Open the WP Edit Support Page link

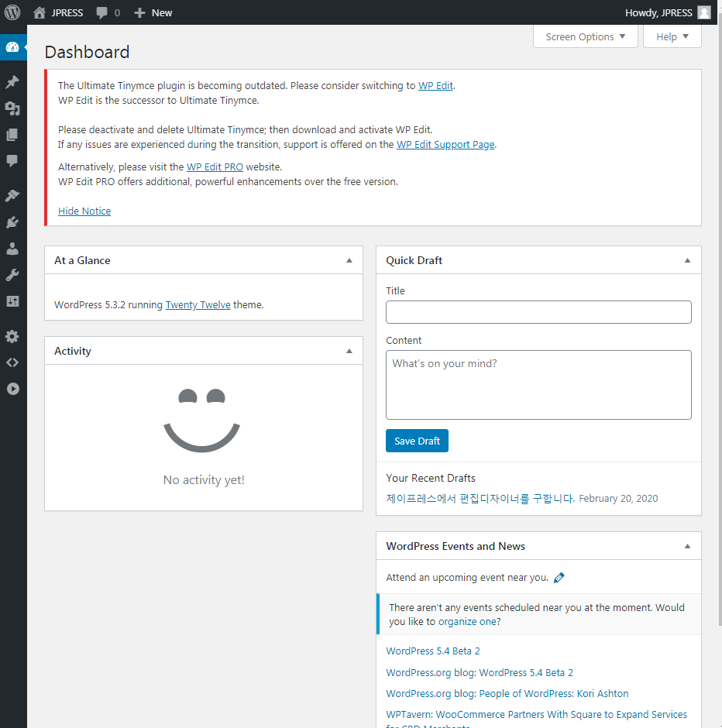pyautogui.click(x=445, y=144)
